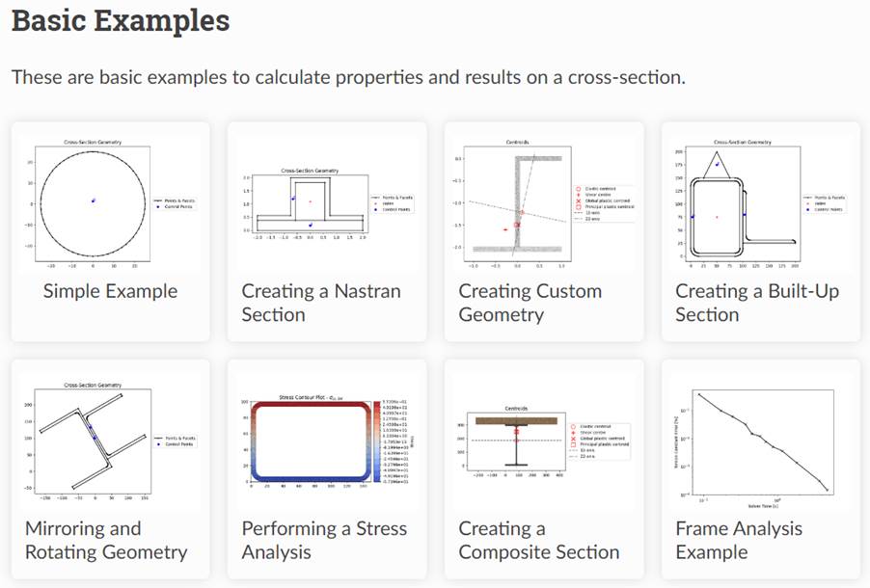Viewport: 870px width, 588px height.
Task: Open the Nastran section geometry thumbnail
Action: coord(327,203)
